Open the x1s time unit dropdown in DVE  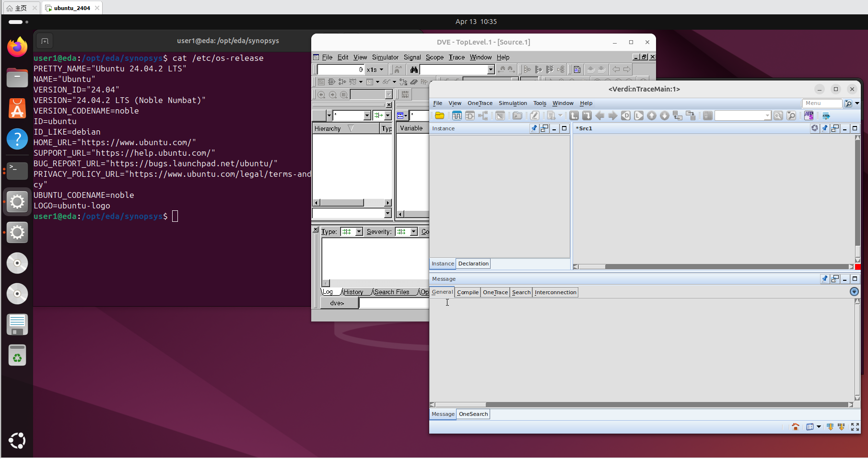[x=382, y=69]
